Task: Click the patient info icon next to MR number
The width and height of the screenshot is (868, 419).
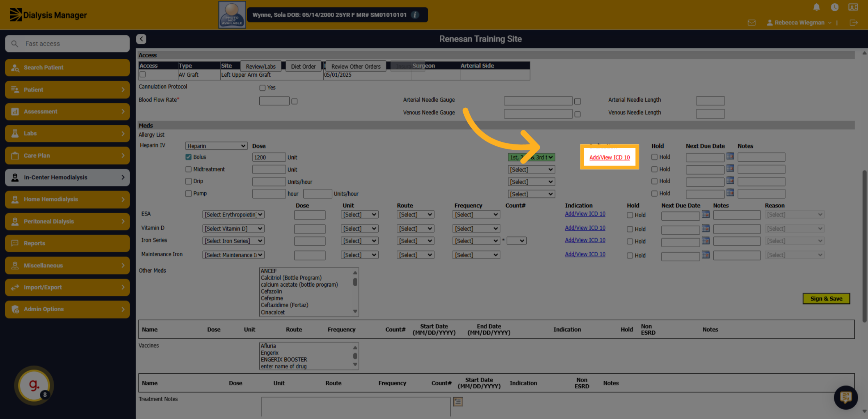Action: pyautogui.click(x=415, y=15)
